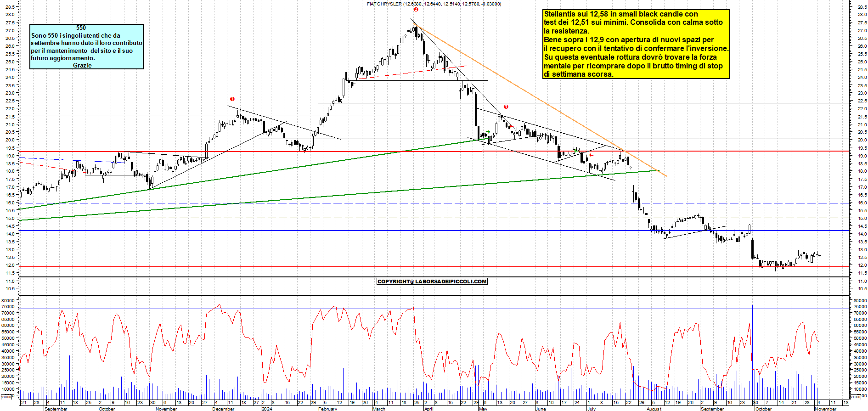Click the COPYRIGHT@ LABORSADEIPICCOLI.COM label
This screenshot has height=411, width=868.
pos(432,282)
